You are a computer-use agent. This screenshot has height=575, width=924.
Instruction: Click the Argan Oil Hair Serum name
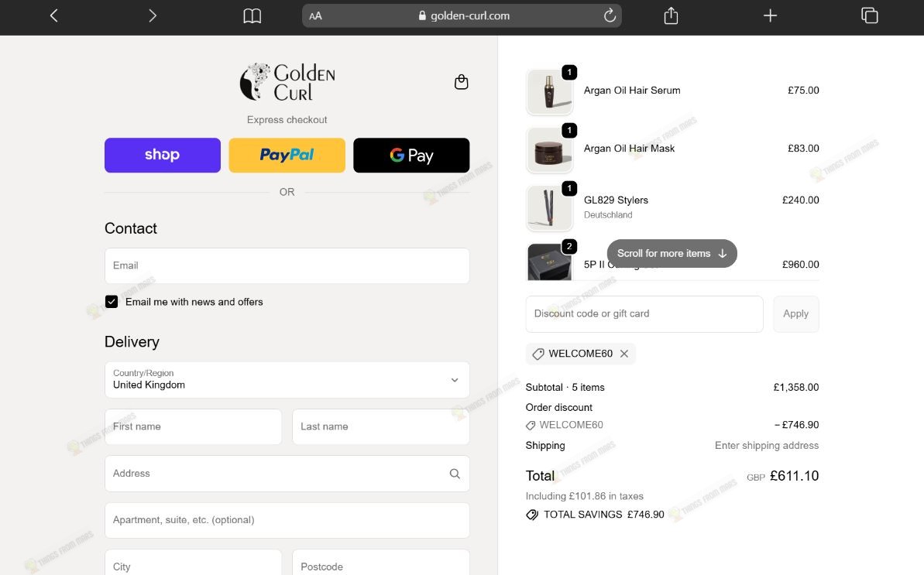pos(632,91)
